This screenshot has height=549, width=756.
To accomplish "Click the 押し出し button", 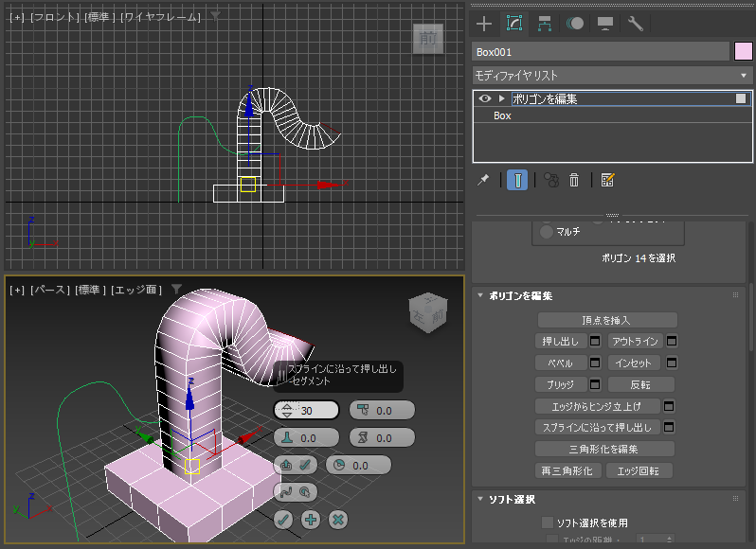I will click(561, 341).
